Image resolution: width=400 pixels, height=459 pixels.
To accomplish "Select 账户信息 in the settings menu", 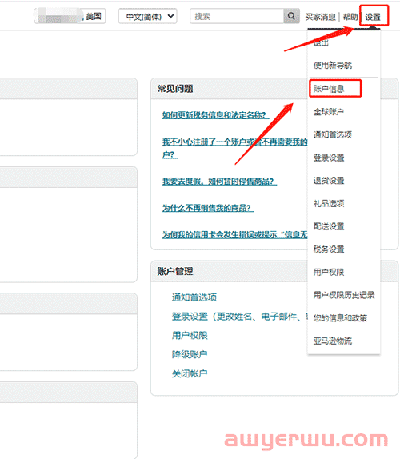I will 329,89.
